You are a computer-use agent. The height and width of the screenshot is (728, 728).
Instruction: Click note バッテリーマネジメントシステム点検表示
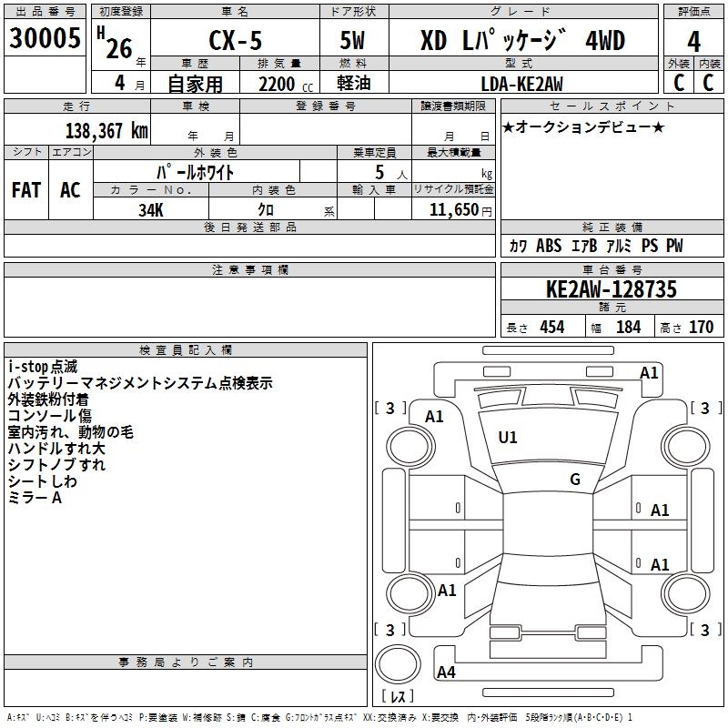click(x=140, y=383)
